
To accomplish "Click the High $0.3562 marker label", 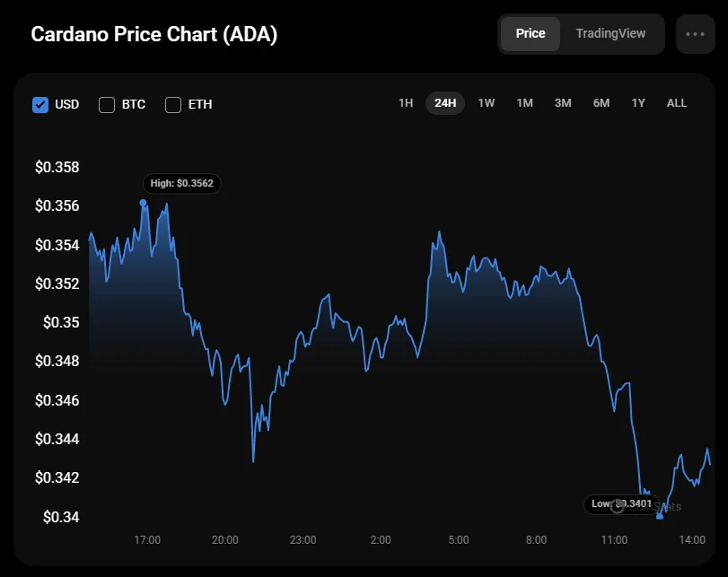I will click(x=182, y=183).
